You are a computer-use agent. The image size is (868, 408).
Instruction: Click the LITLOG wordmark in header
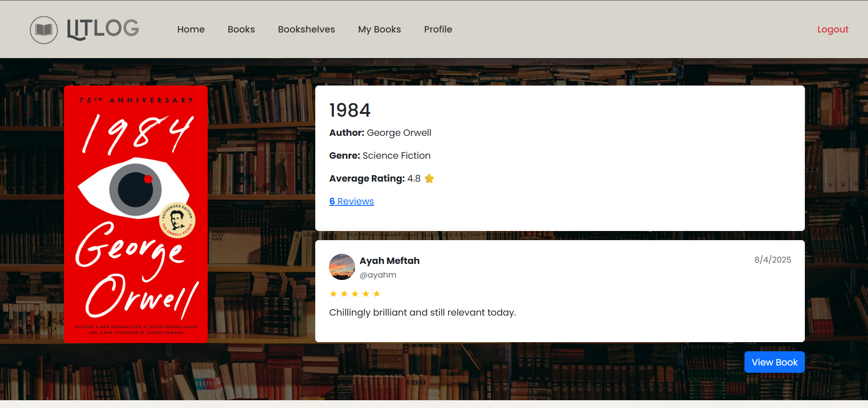pos(103,29)
